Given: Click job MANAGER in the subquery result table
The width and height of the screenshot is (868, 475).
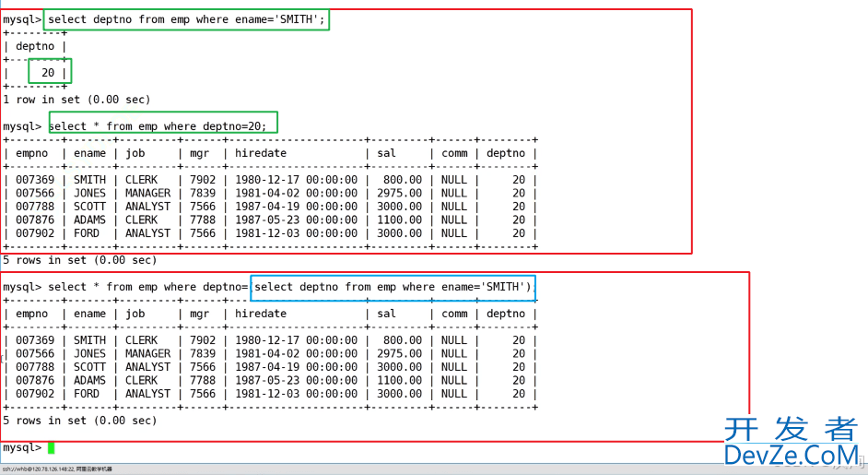Looking at the screenshot, I should tap(147, 353).
